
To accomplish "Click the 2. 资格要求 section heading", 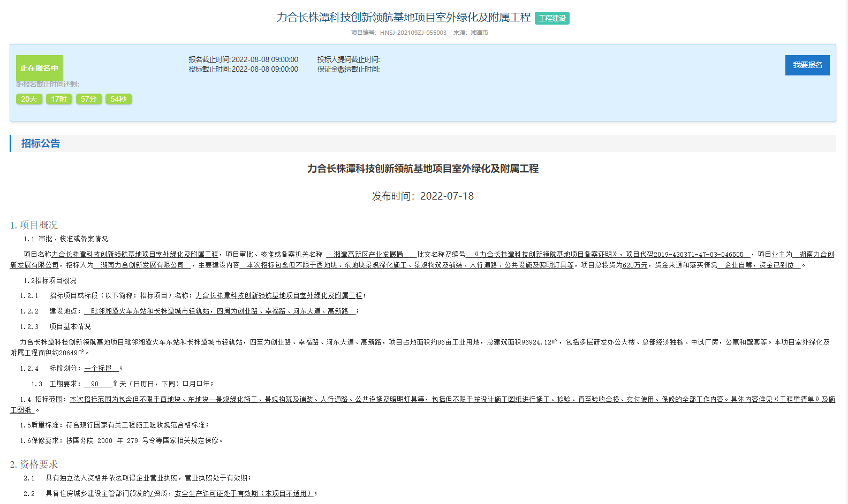I will pyautogui.click(x=34, y=464).
